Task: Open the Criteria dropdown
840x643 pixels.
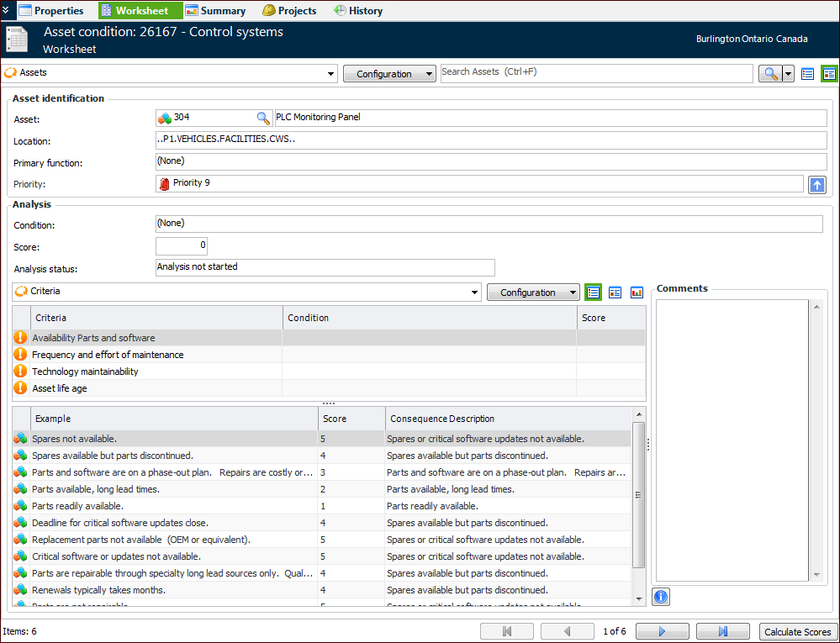Action: 474,293
